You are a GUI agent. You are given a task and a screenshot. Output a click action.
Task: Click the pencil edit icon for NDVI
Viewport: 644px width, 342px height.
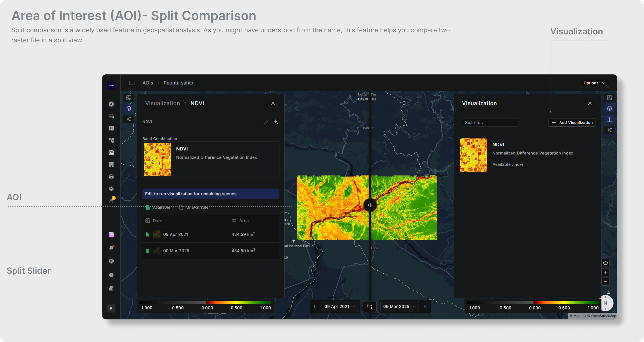[x=266, y=122]
